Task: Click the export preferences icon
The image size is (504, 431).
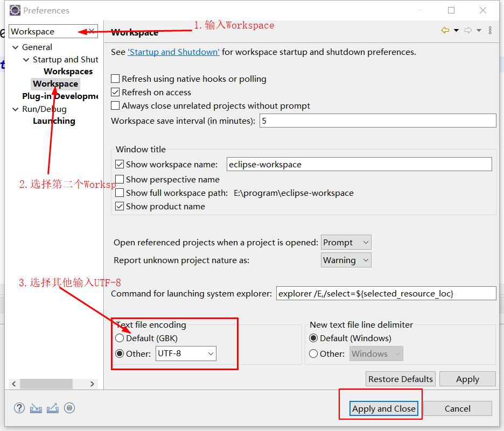Action: [x=53, y=408]
